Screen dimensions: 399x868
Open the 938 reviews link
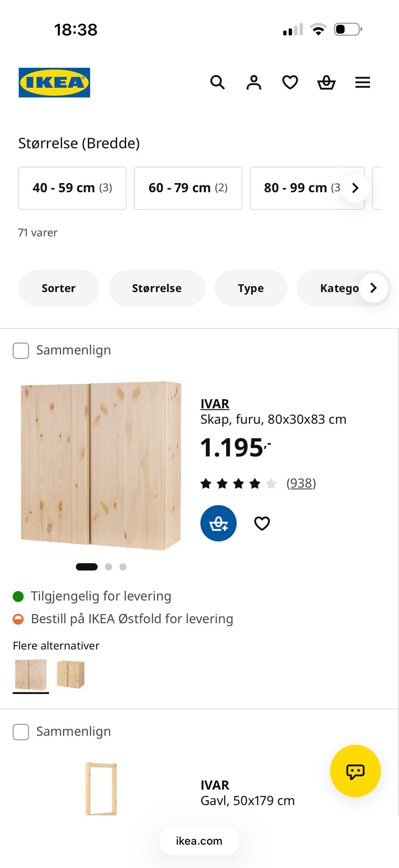coord(301,483)
